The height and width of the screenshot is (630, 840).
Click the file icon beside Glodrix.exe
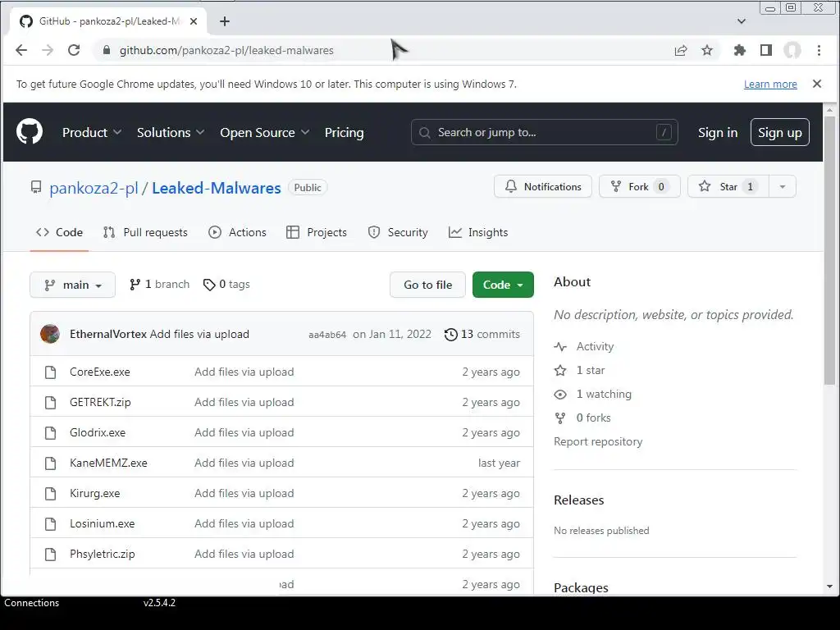click(x=50, y=433)
